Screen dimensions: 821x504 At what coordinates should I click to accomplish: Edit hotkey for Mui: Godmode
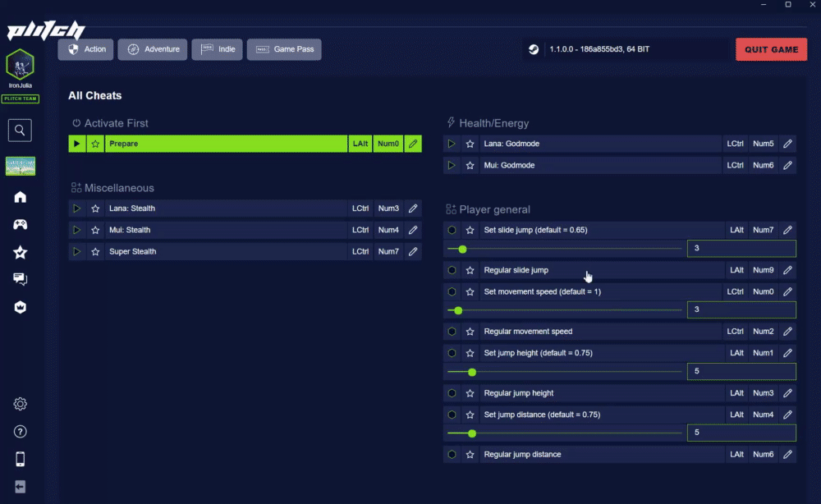click(x=787, y=165)
